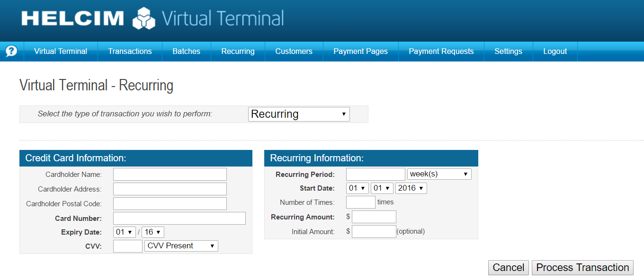The height and width of the screenshot is (280, 644).
Task: Open the Expiry Date month dropdown
Action: (124, 232)
